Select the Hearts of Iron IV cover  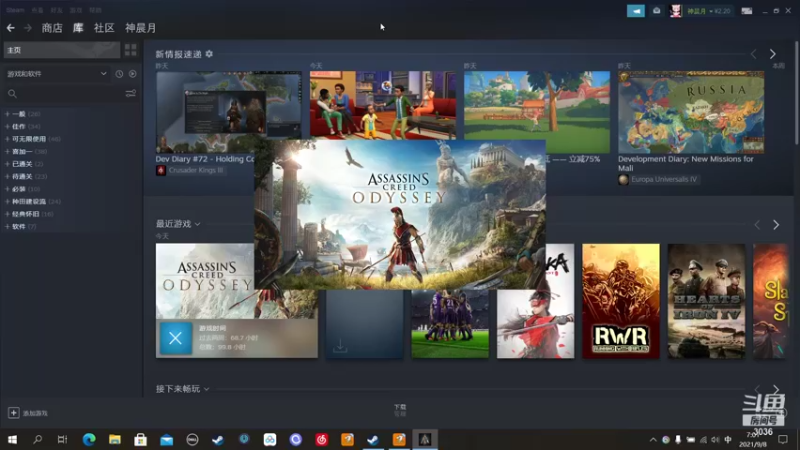[707, 301]
